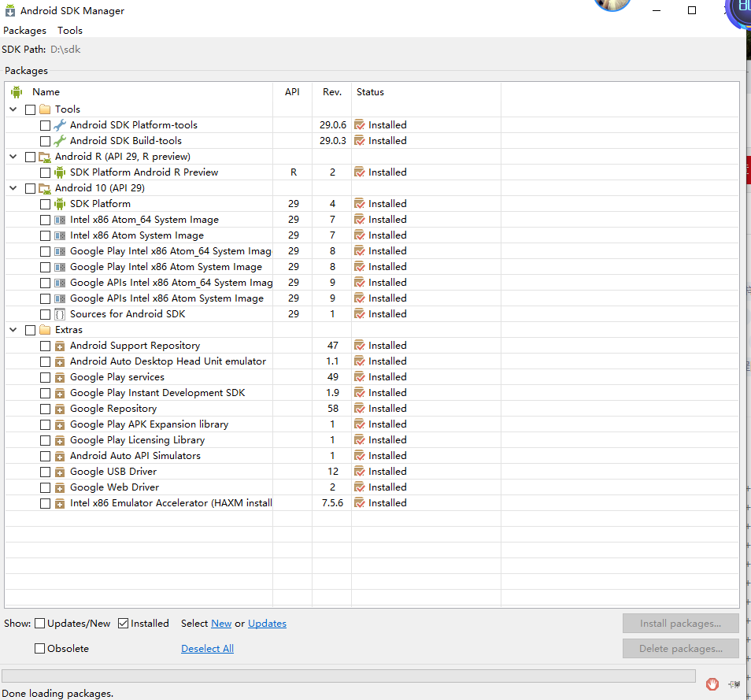
Task: Enable the Updates/New filter checkbox
Action: pos(40,624)
